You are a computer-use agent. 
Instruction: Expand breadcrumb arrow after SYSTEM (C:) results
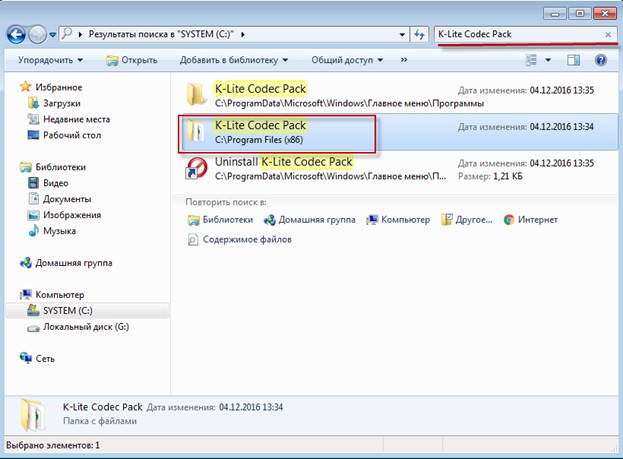[243, 35]
